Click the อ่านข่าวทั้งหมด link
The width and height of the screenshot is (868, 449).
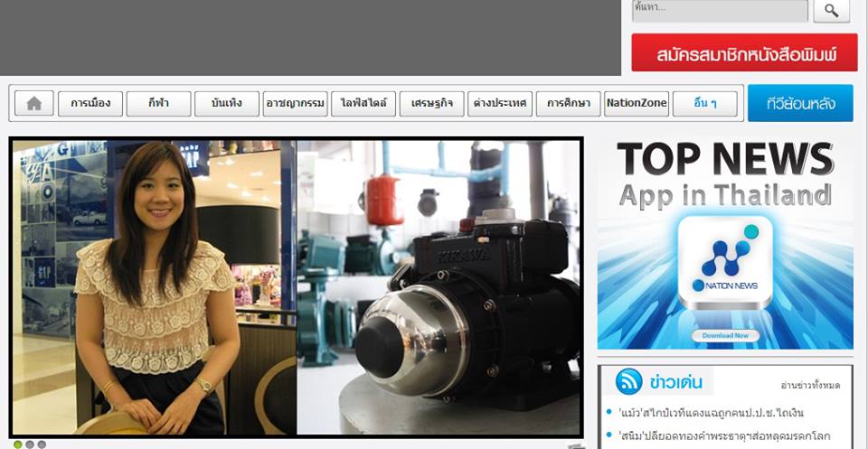coord(810,386)
